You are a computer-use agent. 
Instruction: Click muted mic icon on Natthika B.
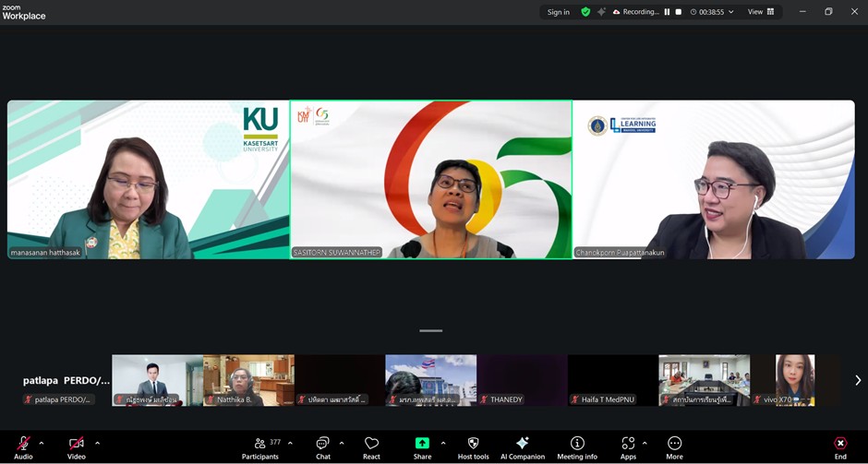coord(211,399)
